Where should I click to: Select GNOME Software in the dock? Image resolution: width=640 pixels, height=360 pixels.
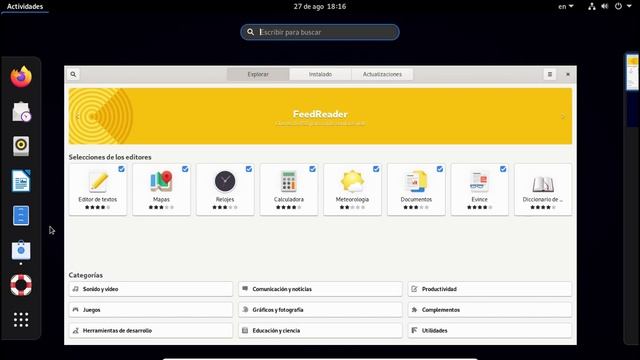[x=21, y=250]
